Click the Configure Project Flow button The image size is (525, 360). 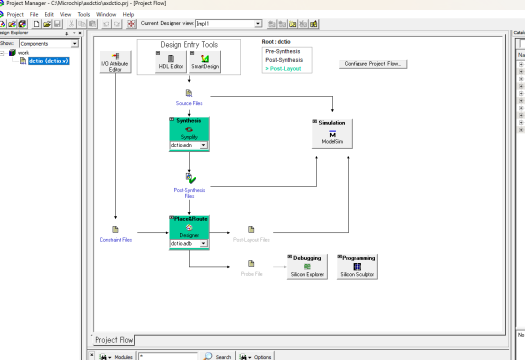point(373,64)
